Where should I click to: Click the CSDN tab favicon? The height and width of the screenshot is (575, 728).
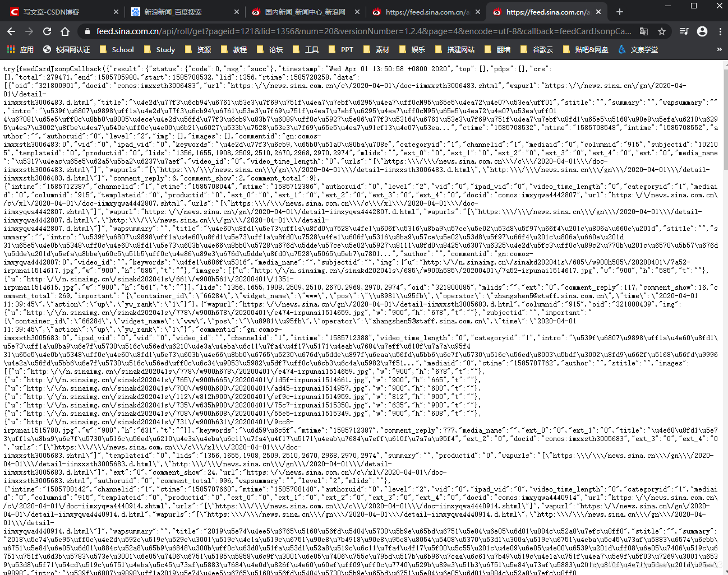point(14,12)
